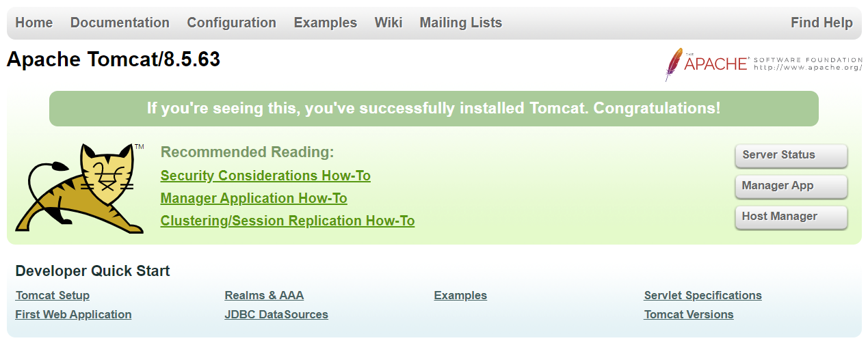Screen dimensions: 868x345
Task: View the Tomcat Versions link
Action: click(689, 314)
